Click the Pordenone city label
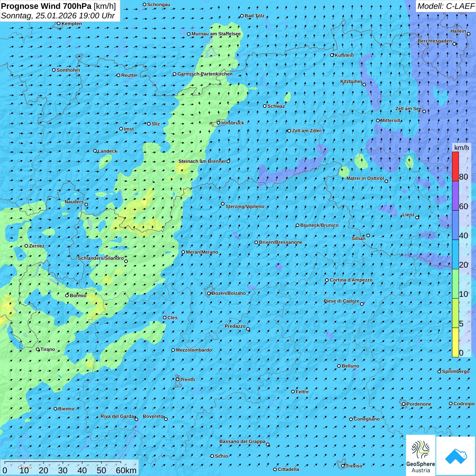Viewport: 476px width, 476px height. [x=419, y=404]
